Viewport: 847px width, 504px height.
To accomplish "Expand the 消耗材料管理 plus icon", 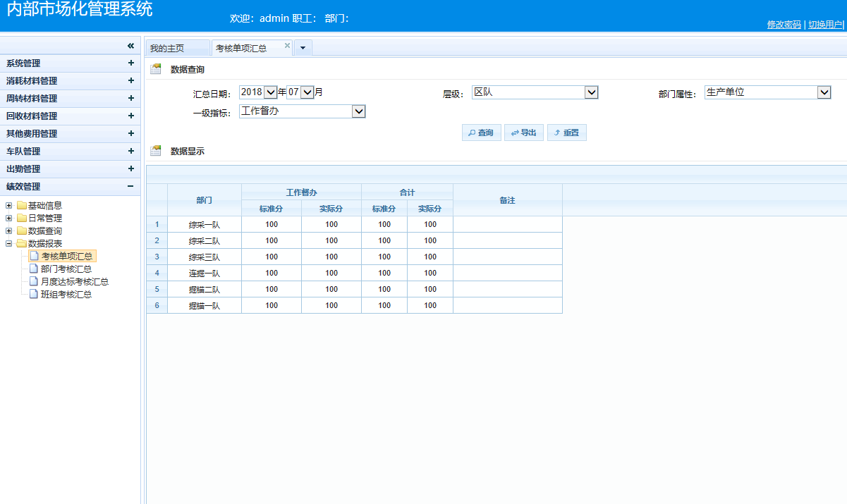I will coord(130,81).
